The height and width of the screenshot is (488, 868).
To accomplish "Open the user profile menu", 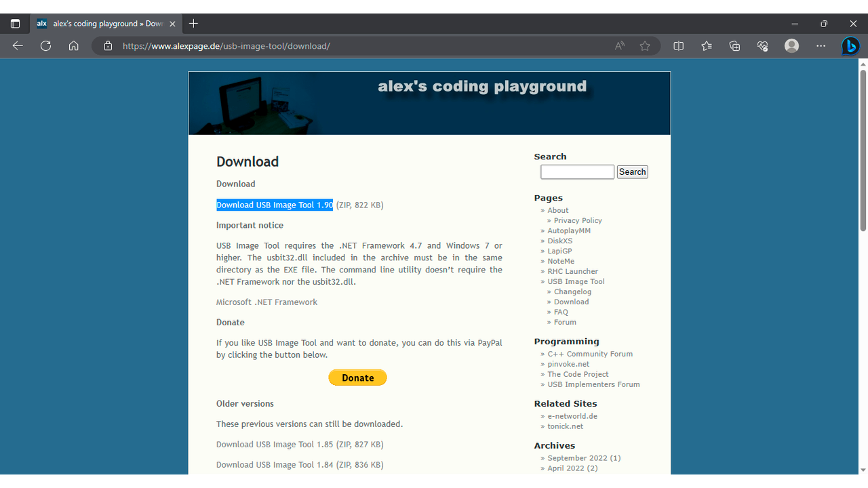I will click(x=791, y=46).
